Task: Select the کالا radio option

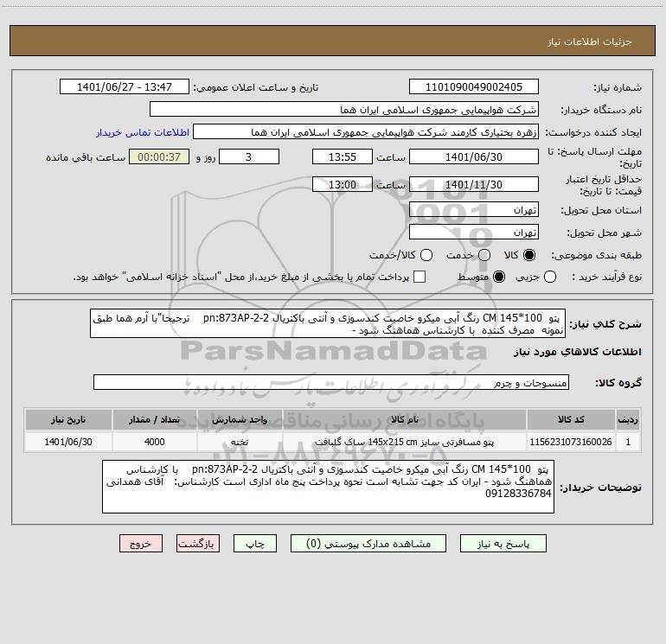Action: click(x=528, y=255)
